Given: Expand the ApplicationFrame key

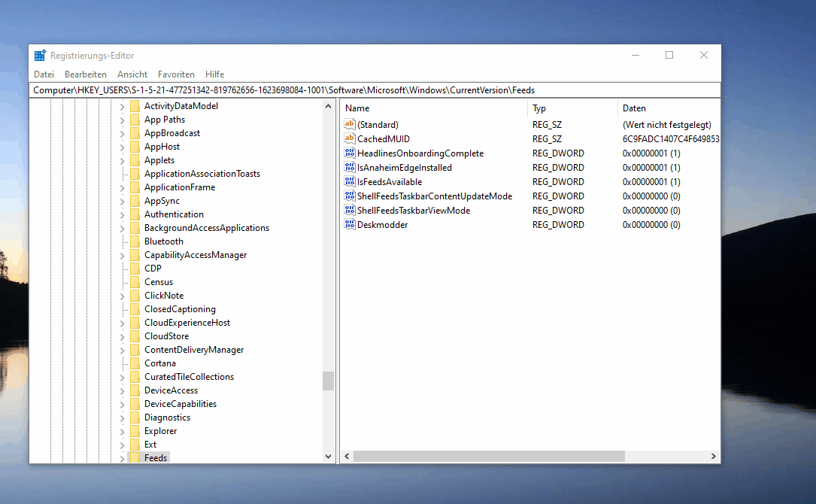Looking at the screenshot, I should click(x=123, y=188).
